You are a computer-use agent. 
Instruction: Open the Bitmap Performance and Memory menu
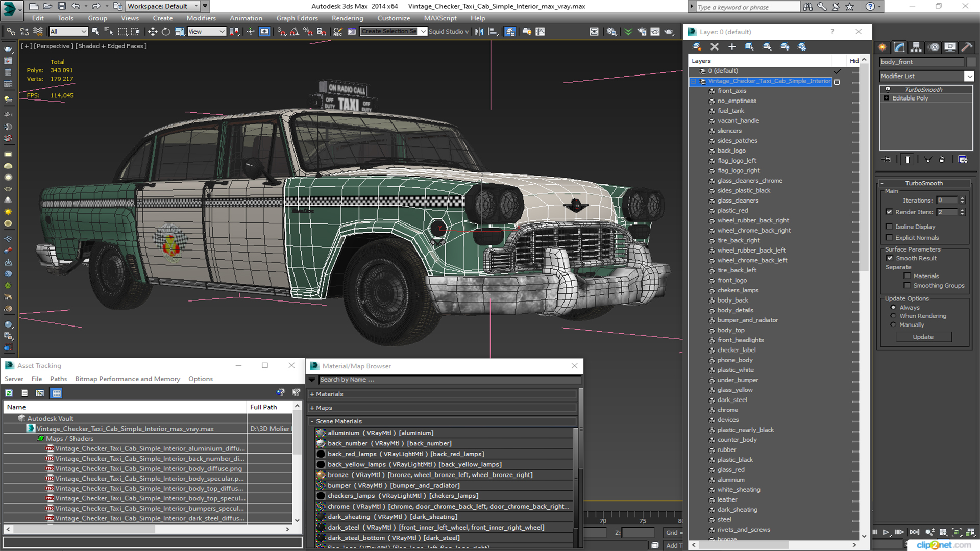(x=128, y=379)
